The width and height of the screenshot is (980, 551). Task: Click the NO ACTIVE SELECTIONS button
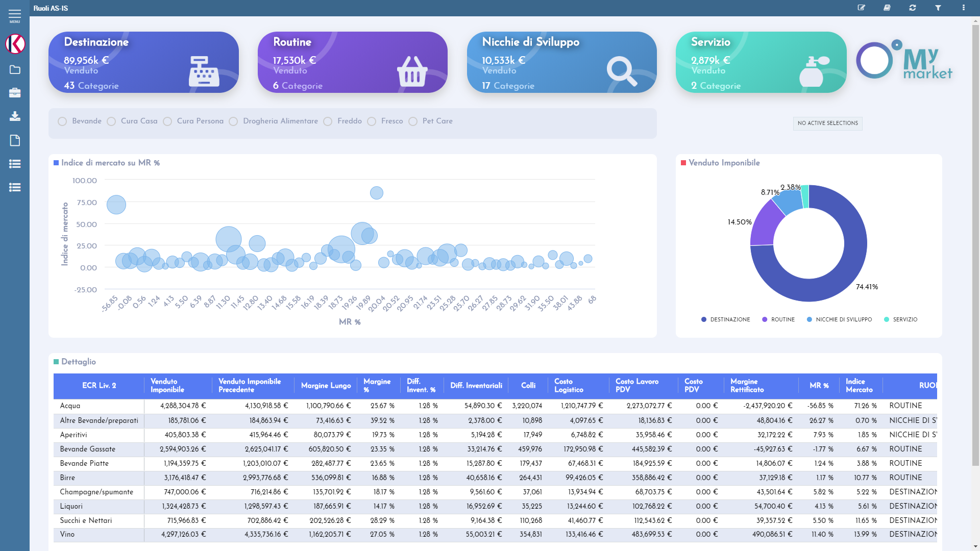(827, 123)
